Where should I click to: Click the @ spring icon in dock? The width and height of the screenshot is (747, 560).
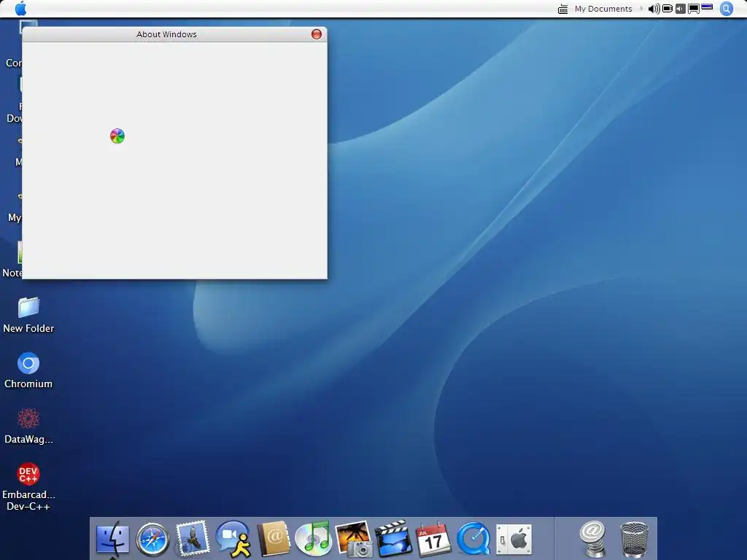point(592,539)
